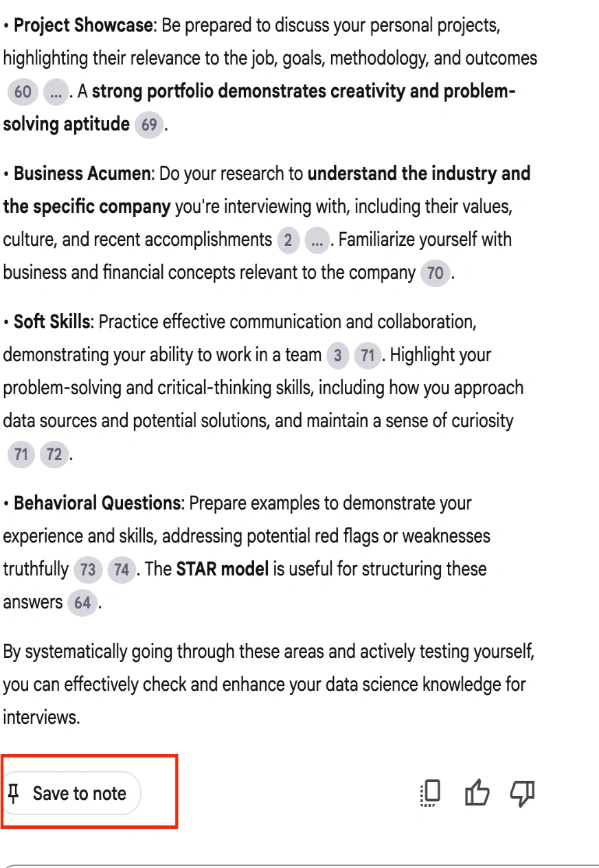Open citation 71 beside citation 72
Viewport: 599px width, 868px height.
(21, 454)
